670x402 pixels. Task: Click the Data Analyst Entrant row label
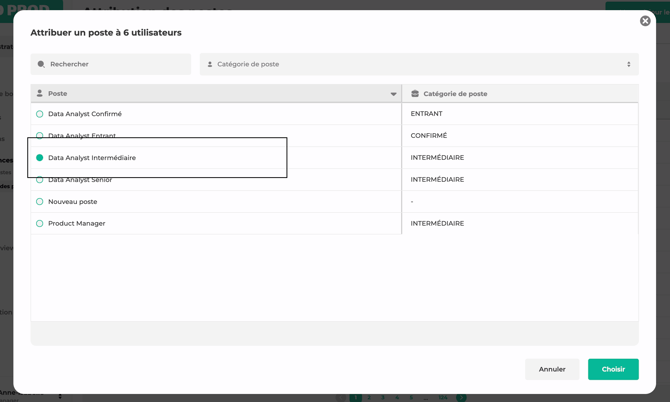(82, 136)
